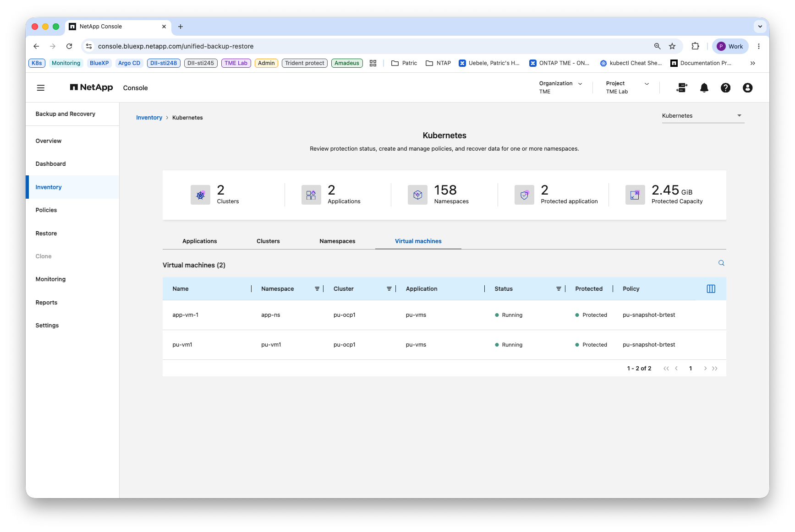The height and width of the screenshot is (532, 795).
Task: Select the app-vm-1 row name
Action: (x=186, y=315)
